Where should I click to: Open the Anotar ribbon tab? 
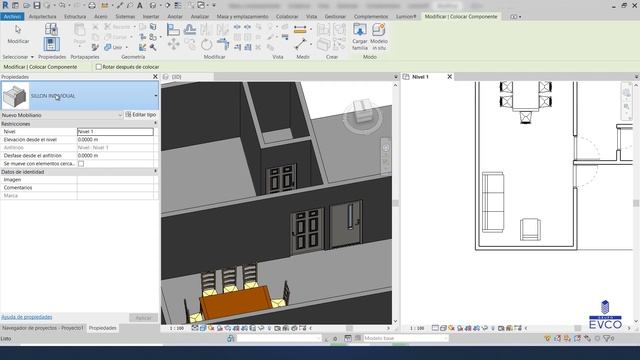175,16
